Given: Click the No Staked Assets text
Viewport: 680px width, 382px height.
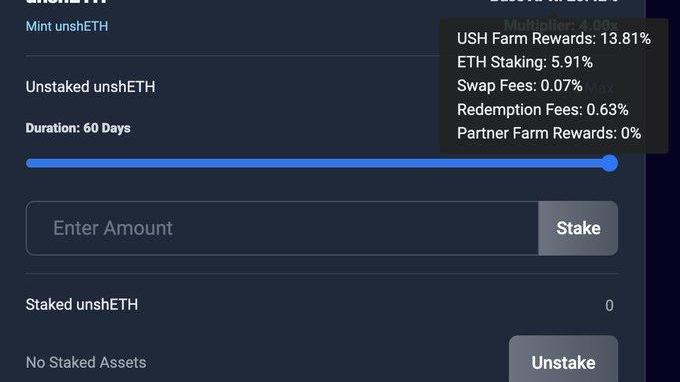Looking at the screenshot, I should click(86, 362).
